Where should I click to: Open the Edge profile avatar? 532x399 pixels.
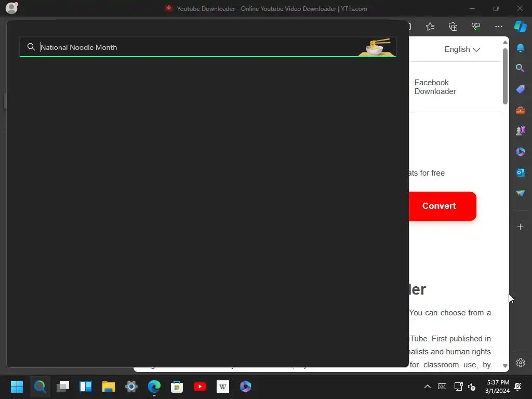11,7
